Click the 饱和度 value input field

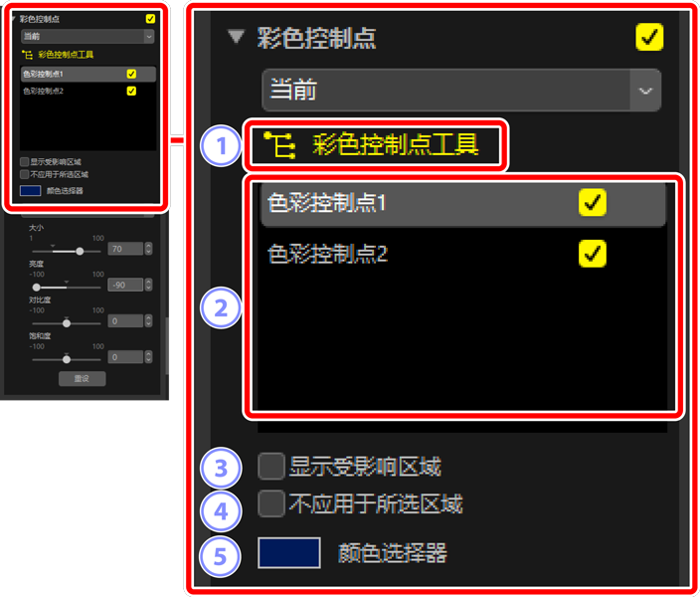tap(125, 357)
